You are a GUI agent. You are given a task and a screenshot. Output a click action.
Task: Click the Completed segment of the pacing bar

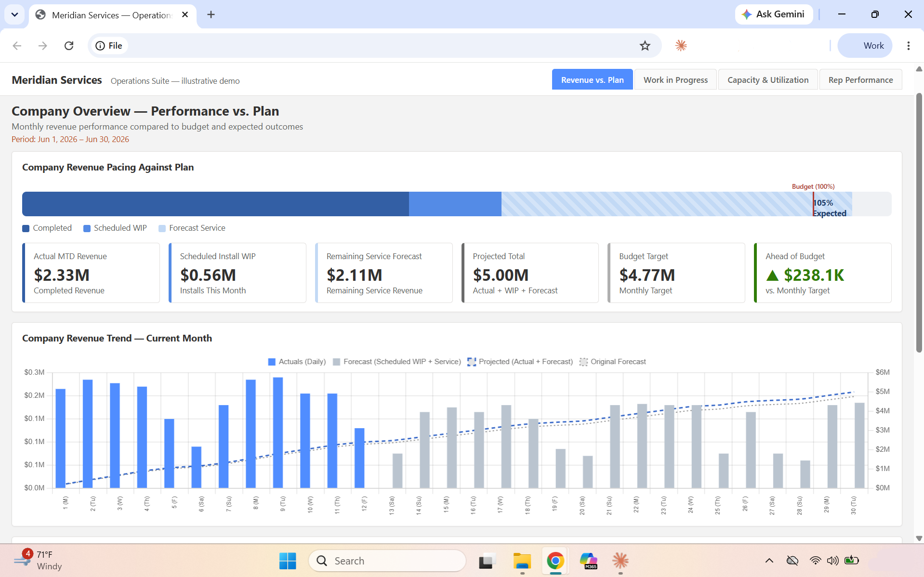(215, 204)
